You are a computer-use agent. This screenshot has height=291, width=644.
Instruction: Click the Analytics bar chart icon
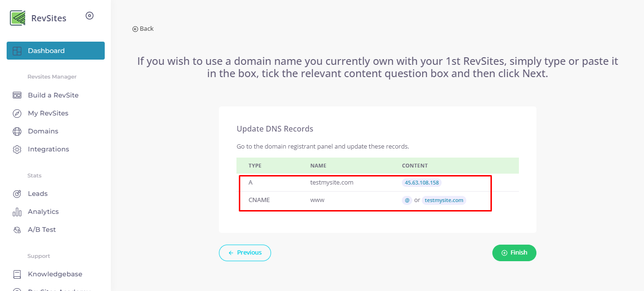17,212
